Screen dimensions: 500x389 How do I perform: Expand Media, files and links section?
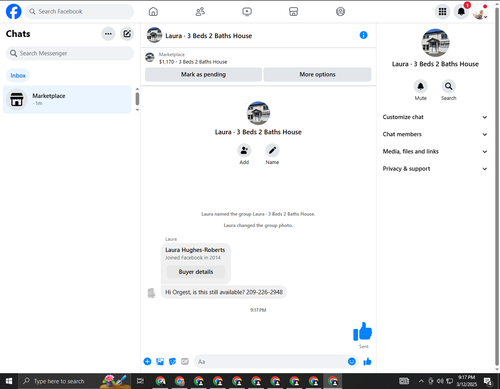click(435, 151)
